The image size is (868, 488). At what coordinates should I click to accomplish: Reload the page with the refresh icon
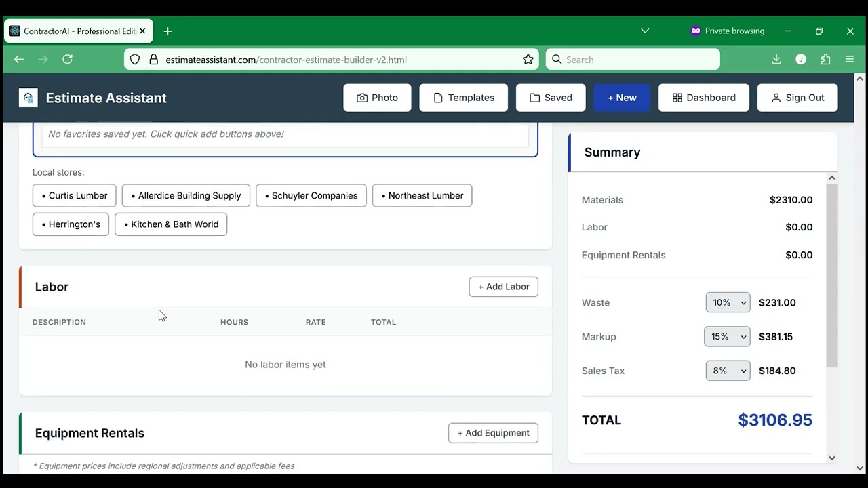(x=67, y=60)
